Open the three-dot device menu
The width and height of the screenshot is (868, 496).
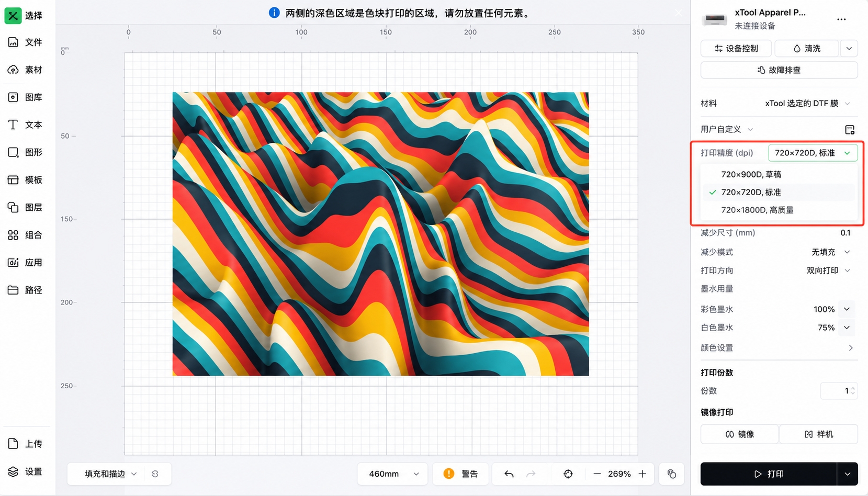pos(841,19)
